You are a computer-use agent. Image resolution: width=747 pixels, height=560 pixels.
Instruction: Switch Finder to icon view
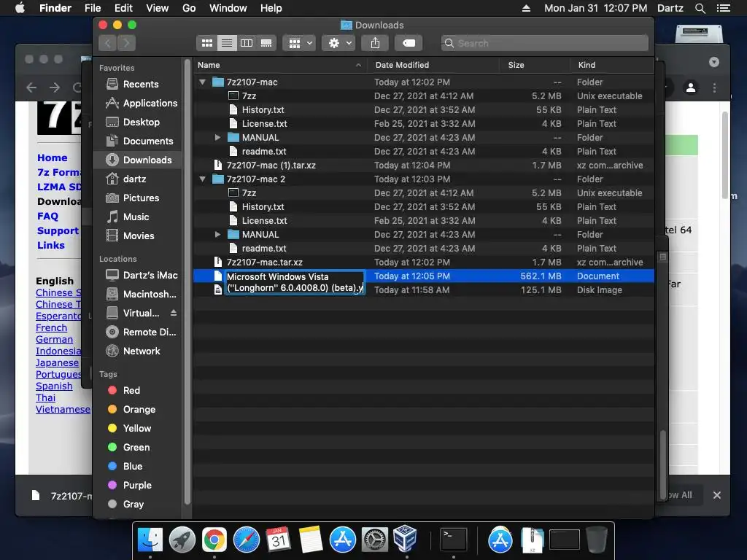point(206,43)
